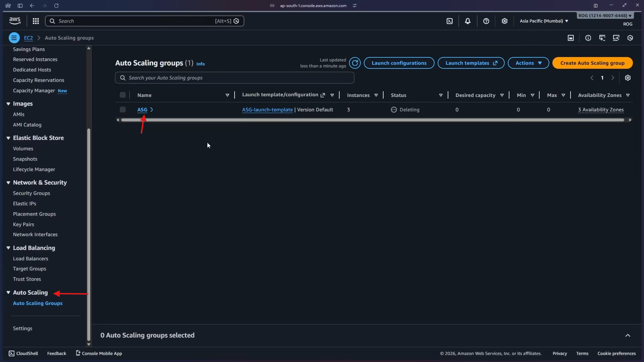Open the Auto Scaling Groups sidebar page
Screen dimensions: 644x362
pos(38,303)
